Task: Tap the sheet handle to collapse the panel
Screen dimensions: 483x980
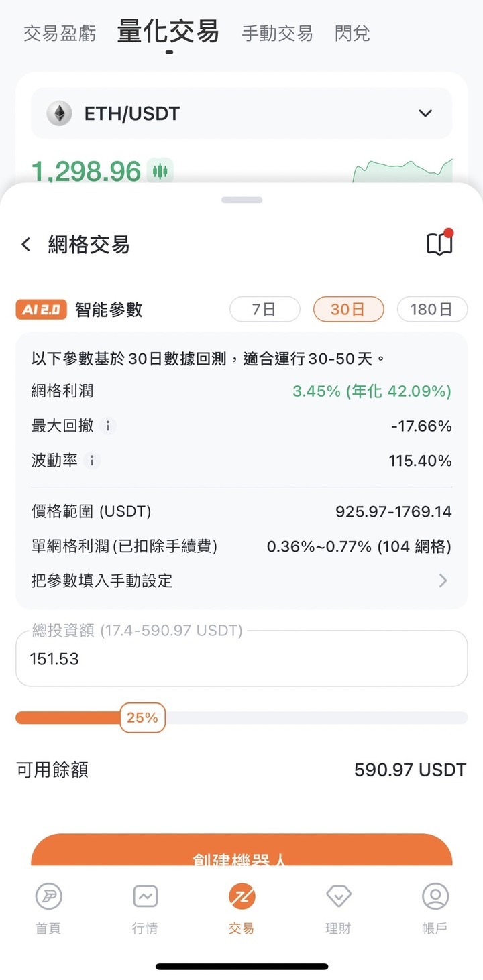Action: pyautogui.click(x=241, y=200)
